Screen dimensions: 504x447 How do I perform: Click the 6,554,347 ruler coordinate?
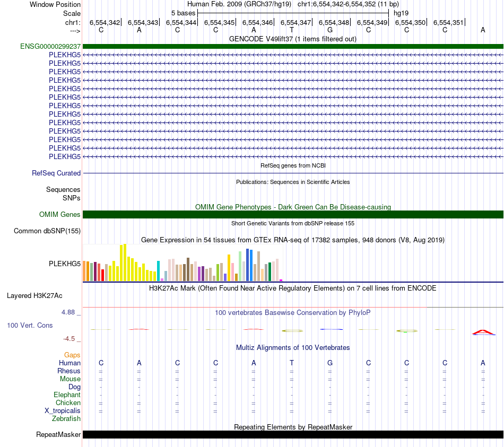[296, 22]
